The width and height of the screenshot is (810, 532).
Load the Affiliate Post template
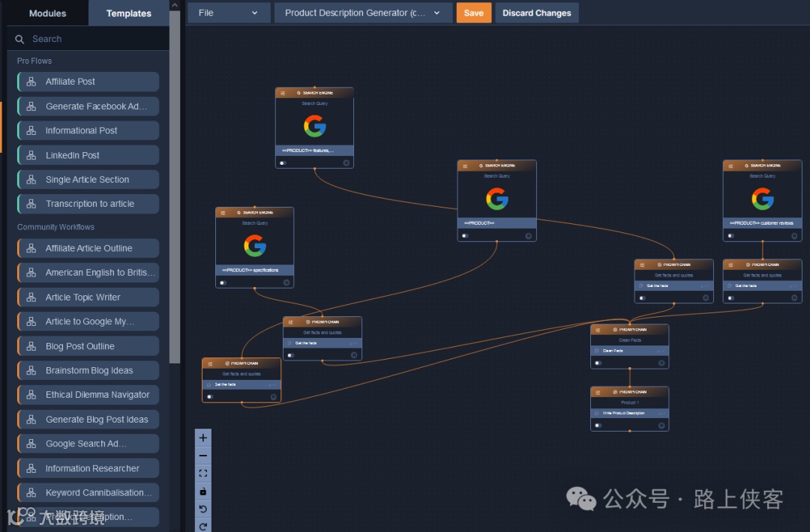pos(88,82)
